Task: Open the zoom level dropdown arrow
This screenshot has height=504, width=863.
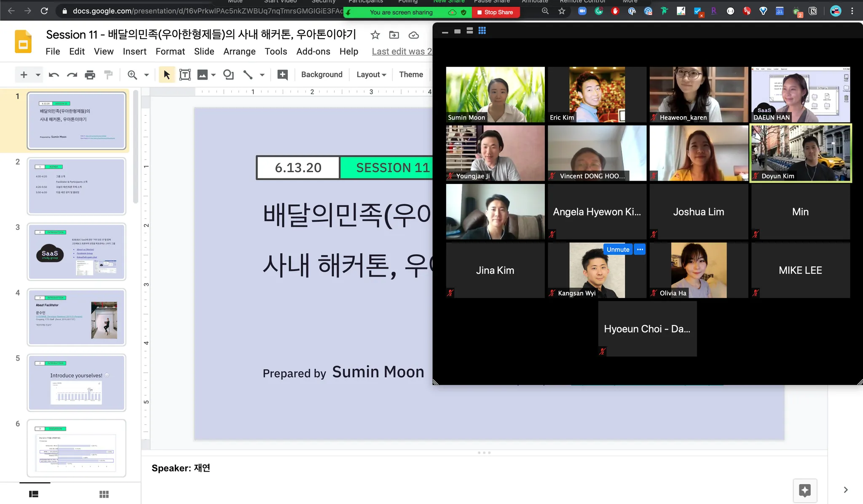Action: click(147, 75)
